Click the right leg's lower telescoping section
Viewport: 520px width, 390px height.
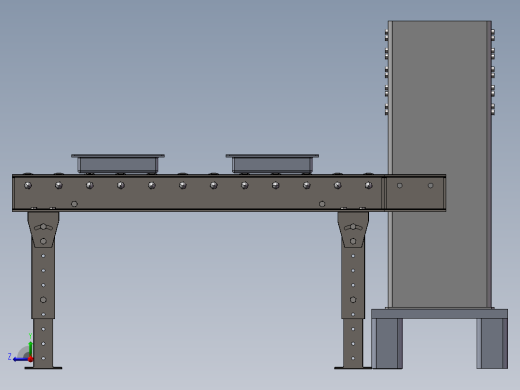click(x=353, y=343)
